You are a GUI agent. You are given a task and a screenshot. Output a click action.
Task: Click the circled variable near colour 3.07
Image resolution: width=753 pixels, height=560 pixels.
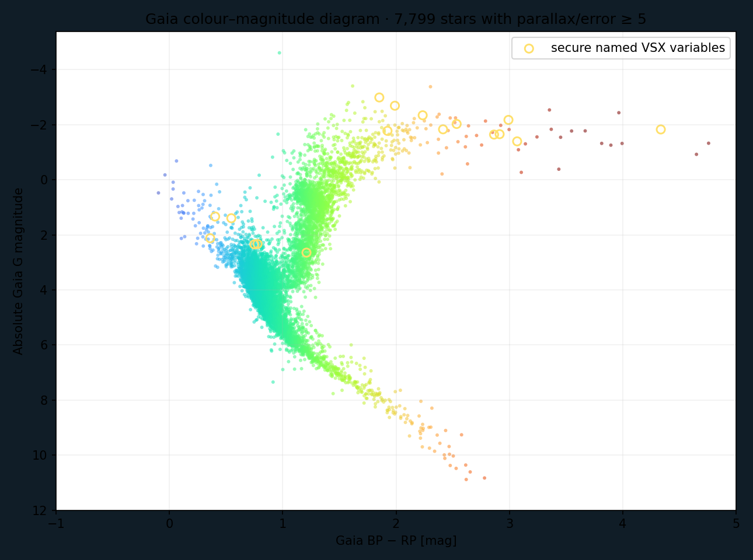(517, 141)
